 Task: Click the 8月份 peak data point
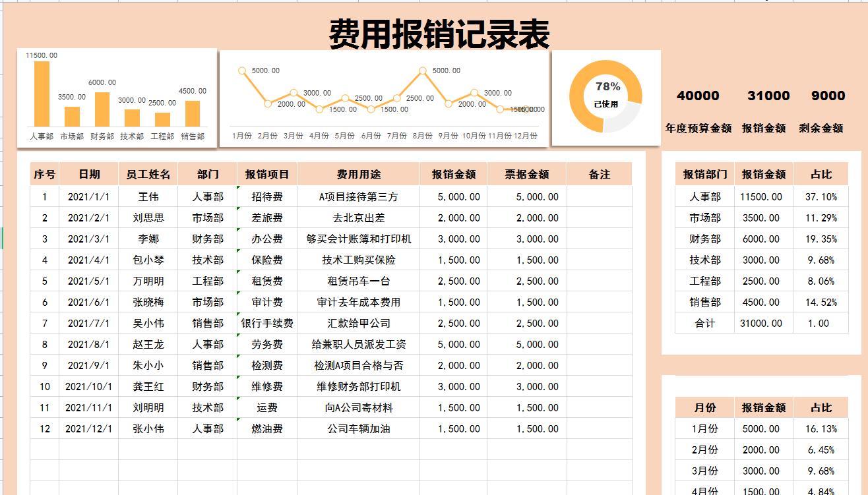coord(423,69)
